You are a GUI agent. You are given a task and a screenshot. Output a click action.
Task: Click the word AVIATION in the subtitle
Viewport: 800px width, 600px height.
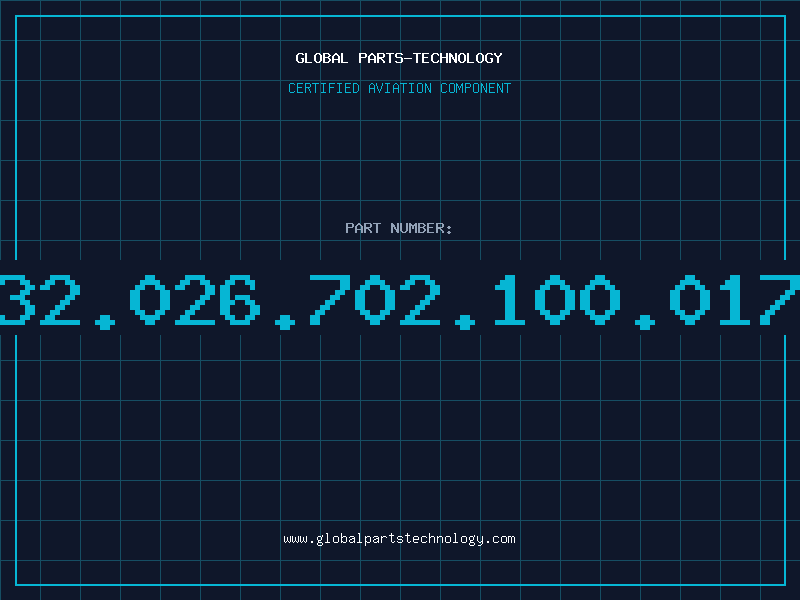tap(399, 88)
